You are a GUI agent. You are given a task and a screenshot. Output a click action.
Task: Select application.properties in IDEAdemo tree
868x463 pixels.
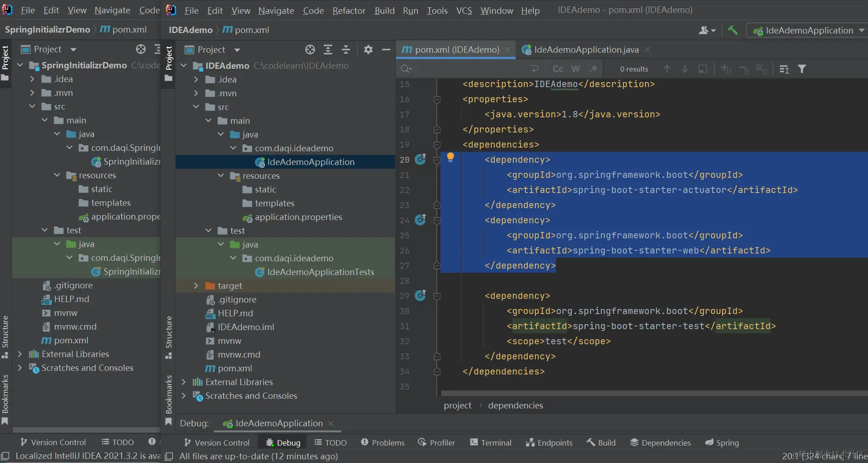click(x=293, y=217)
